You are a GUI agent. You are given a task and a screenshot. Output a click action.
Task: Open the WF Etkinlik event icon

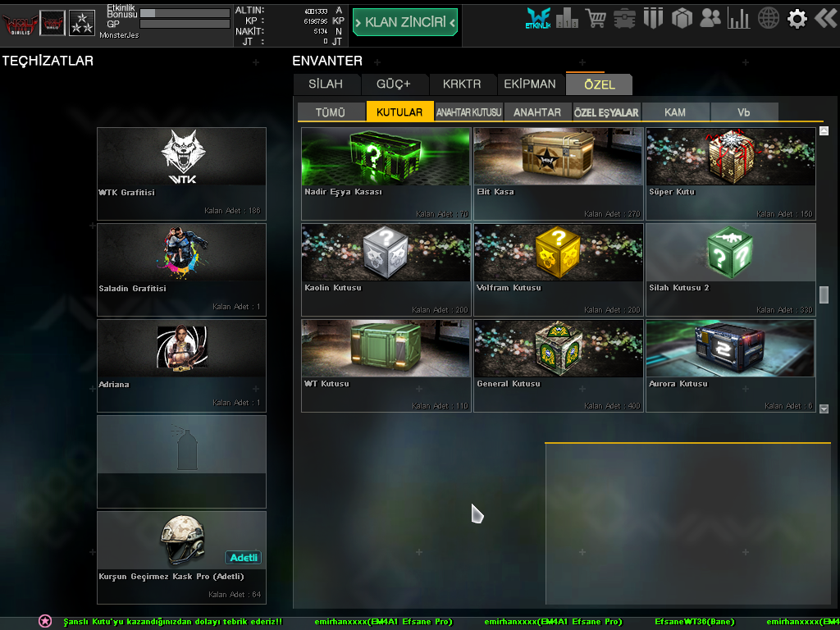click(538, 19)
